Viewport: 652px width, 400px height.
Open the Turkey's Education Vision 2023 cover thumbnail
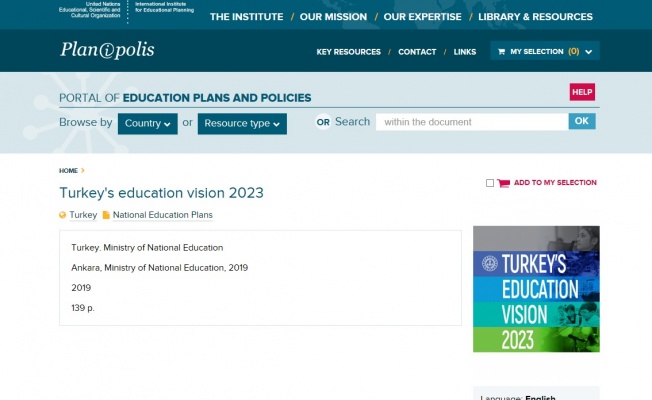[536, 289]
